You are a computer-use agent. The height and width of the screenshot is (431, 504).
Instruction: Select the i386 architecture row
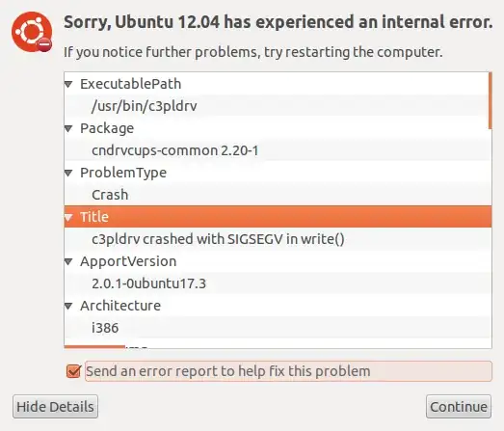pos(278,328)
